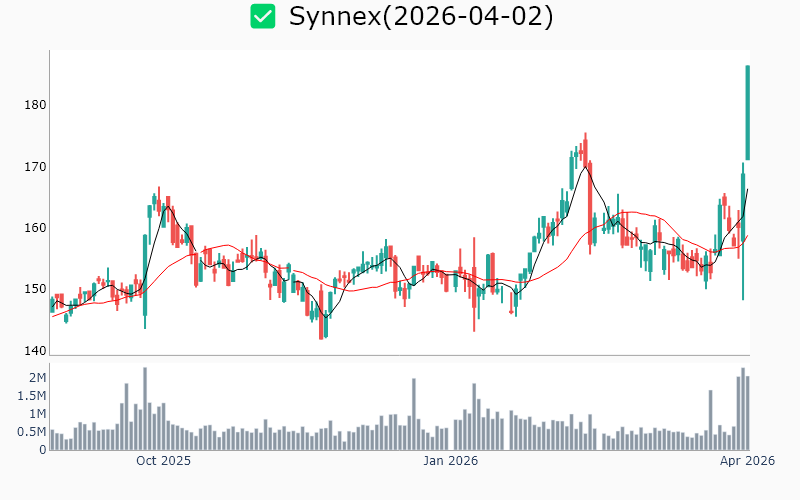This screenshot has width=800, height=500.
Task: Select the Oct 2025 x-axis label
Action: coord(163,461)
